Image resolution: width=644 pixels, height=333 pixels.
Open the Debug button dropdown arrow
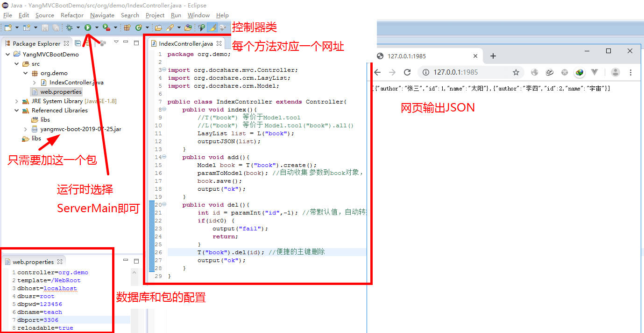pyautogui.click(x=78, y=28)
